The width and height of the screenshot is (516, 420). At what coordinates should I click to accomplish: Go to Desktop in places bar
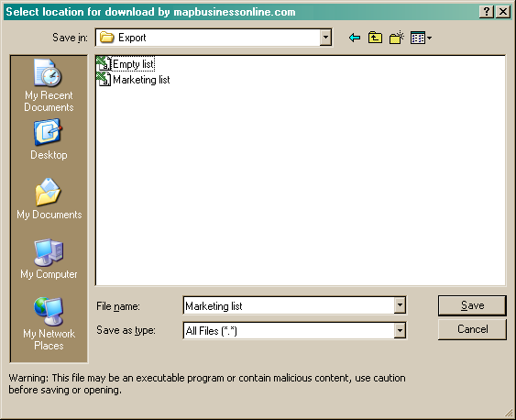(x=49, y=140)
